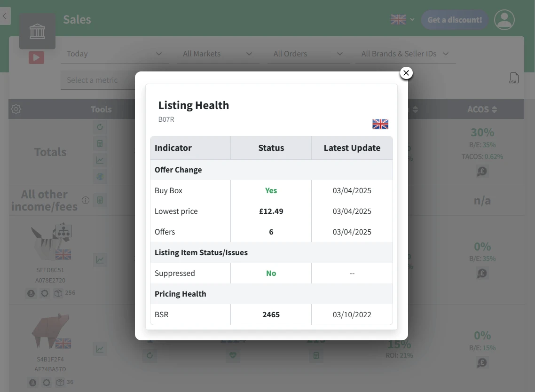Select the pig product thumbnail
The height and width of the screenshot is (392, 535).
click(51, 331)
